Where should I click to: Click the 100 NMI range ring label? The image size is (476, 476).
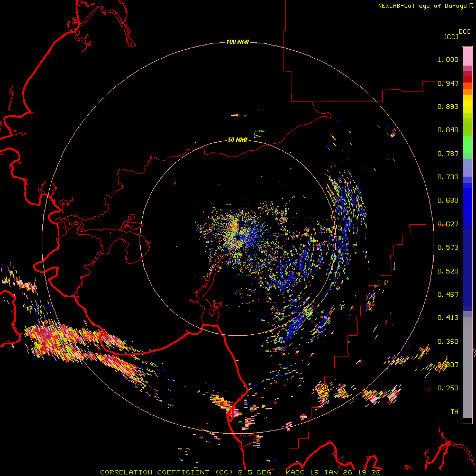[237, 42]
